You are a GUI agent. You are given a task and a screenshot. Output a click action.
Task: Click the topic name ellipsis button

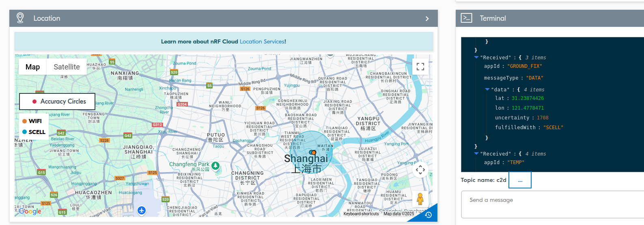click(520, 180)
